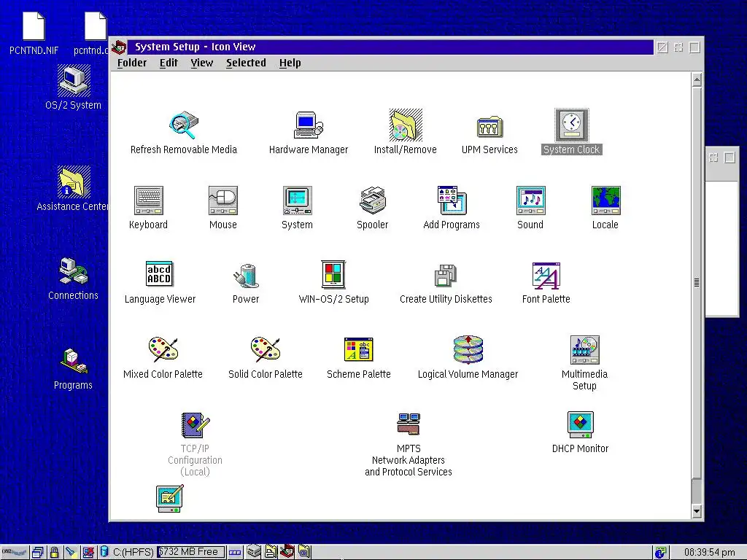
Task: Open UPM Services icon
Action: (x=489, y=127)
